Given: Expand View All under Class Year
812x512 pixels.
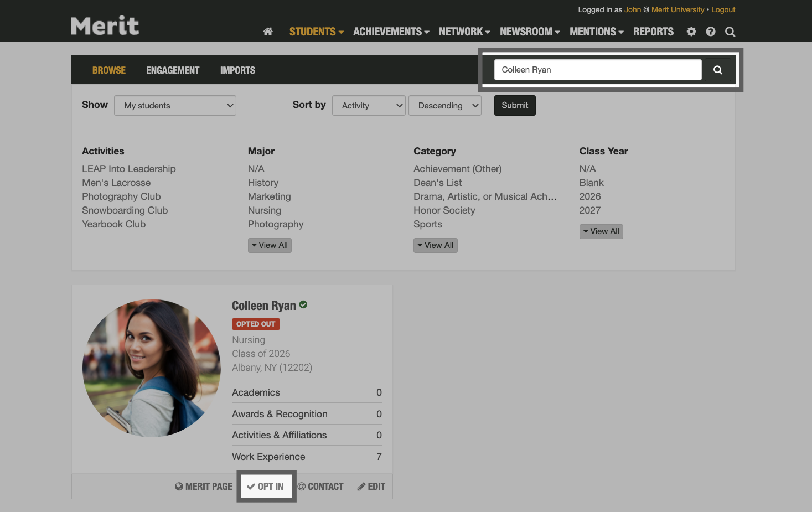Looking at the screenshot, I should coord(601,231).
